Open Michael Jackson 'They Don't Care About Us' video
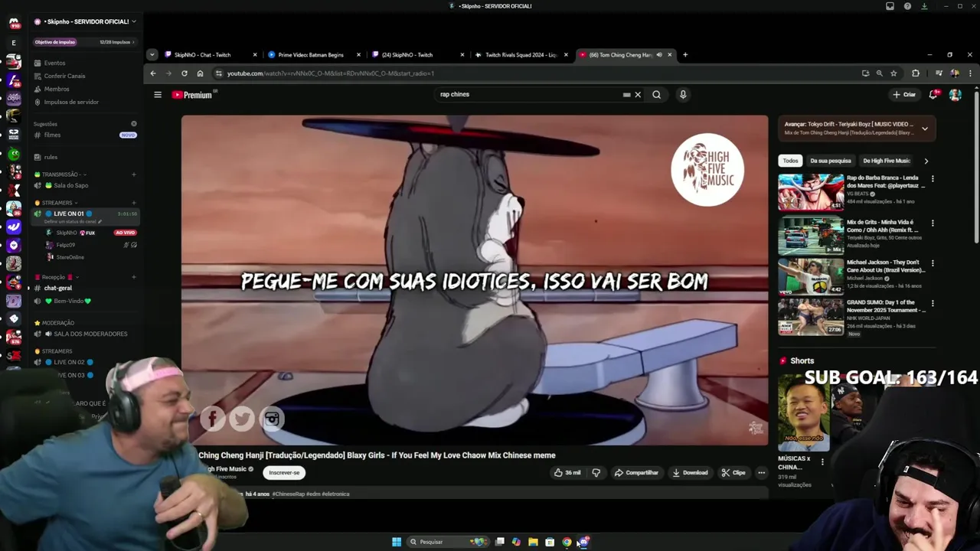980x551 pixels. pos(811,276)
